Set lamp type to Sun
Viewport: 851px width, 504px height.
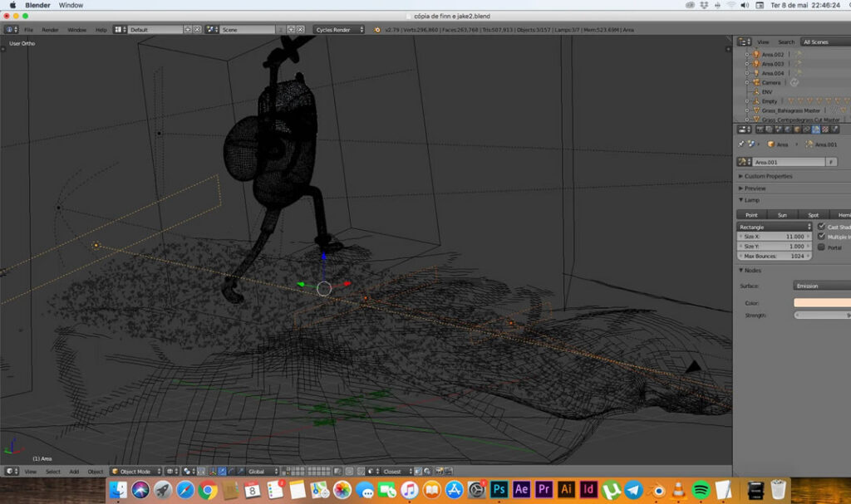pos(782,215)
